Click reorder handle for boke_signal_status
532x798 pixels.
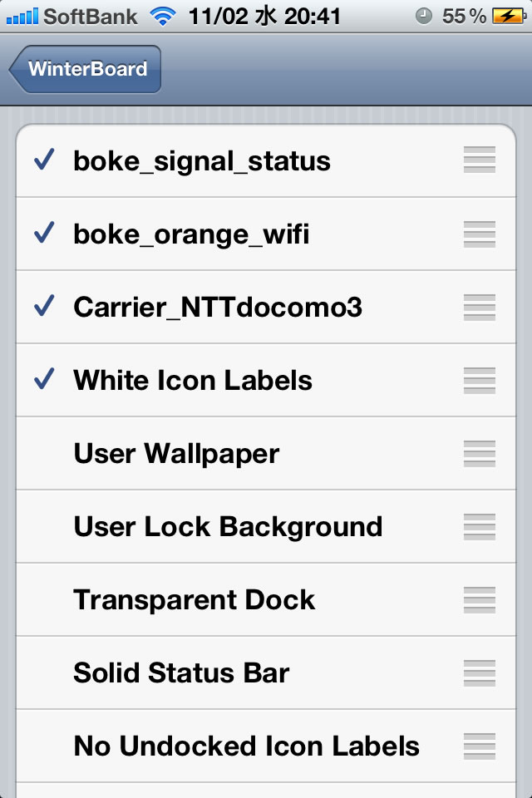(x=479, y=160)
